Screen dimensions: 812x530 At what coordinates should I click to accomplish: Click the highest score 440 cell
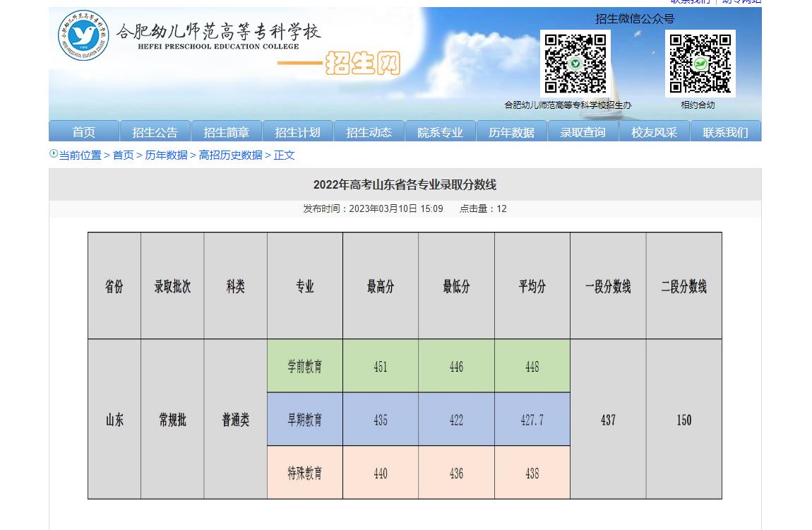[x=381, y=473]
